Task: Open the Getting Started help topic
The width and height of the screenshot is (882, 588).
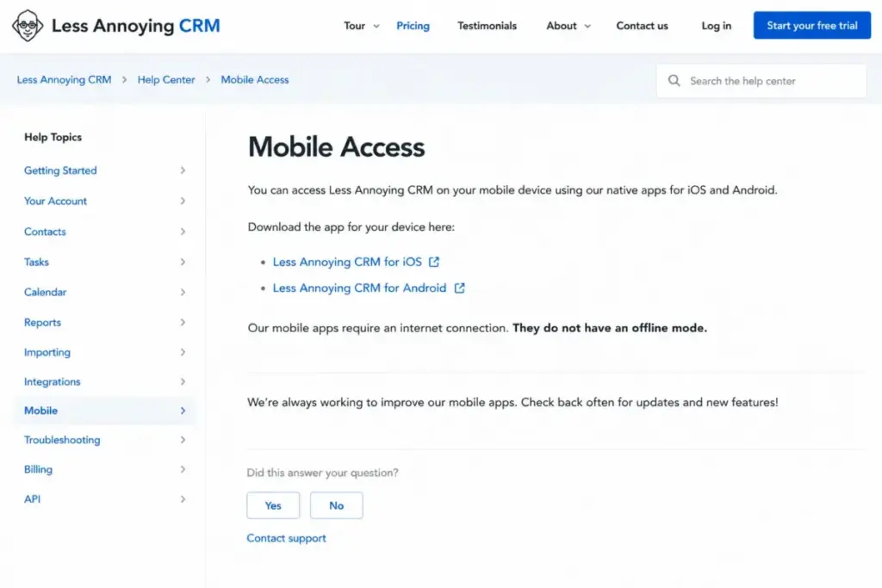Action: point(60,170)
